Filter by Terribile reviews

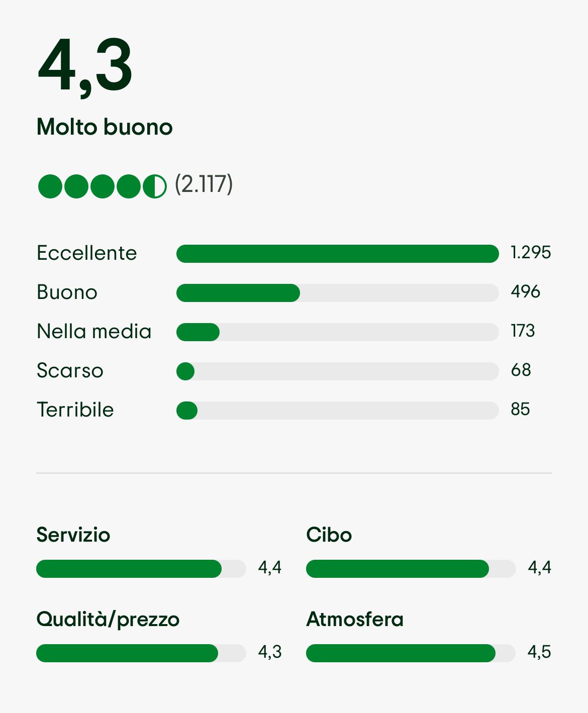pos(75,410)
